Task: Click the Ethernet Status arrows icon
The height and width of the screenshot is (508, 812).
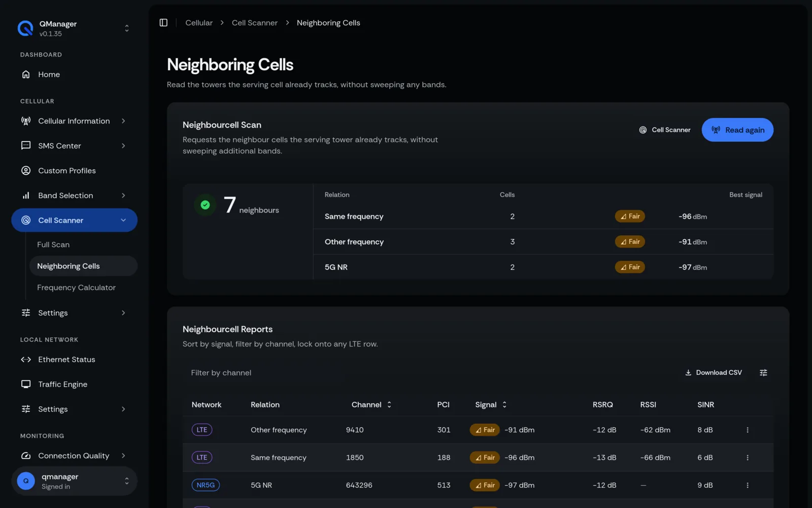Action: pos(26,360)
